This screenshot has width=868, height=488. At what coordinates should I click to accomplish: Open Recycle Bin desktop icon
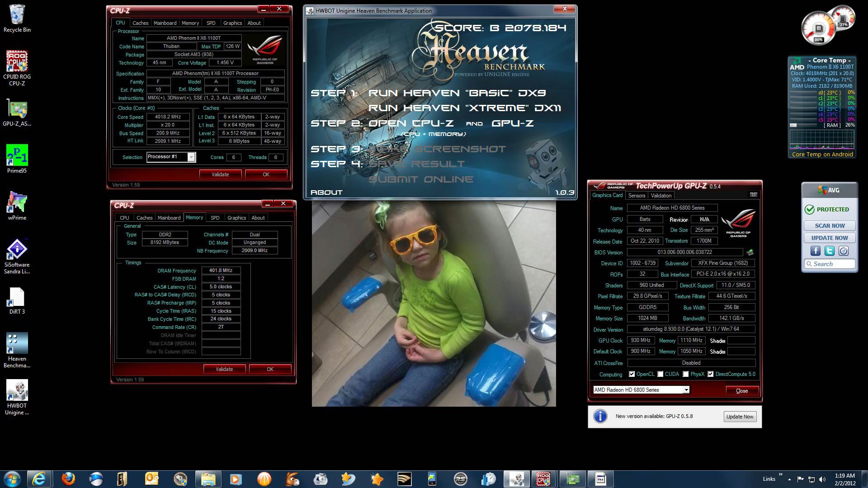click(17, 18)
